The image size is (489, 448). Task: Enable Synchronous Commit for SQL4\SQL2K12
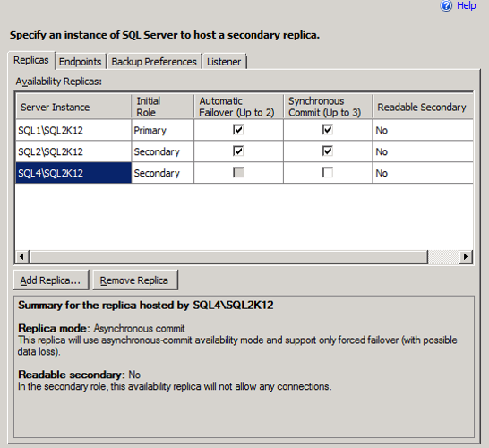point(328,173)
